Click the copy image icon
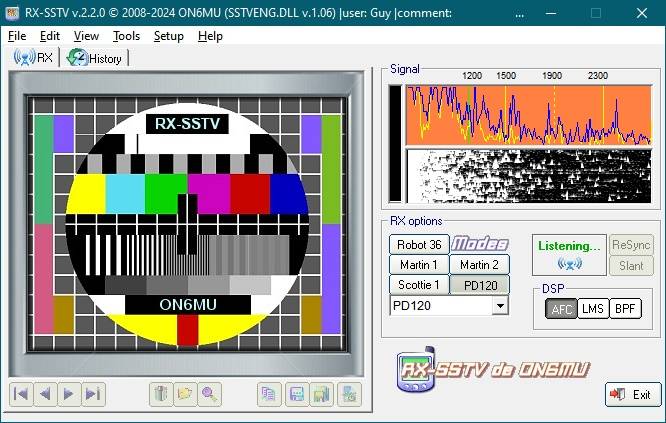The image size is (666, 423). tap(269, 394)
